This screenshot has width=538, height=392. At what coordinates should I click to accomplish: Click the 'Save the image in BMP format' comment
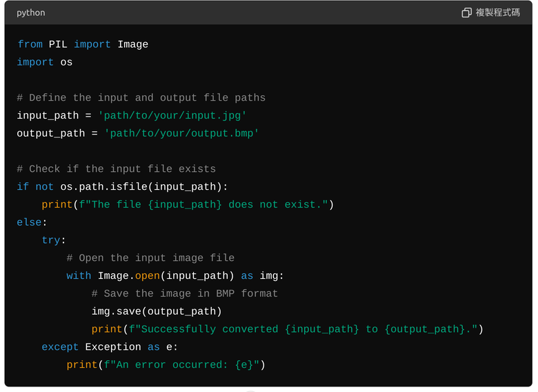click(185, 293)
